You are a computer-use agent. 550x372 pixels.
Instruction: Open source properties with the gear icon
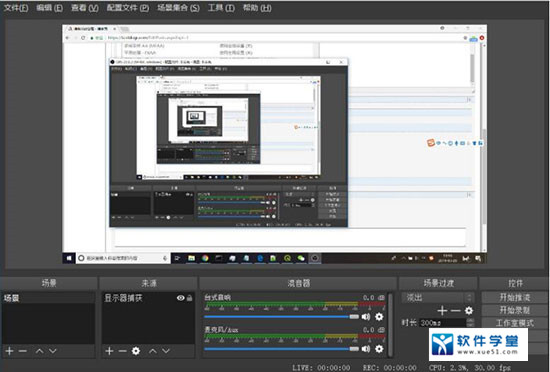click(136, 351)
